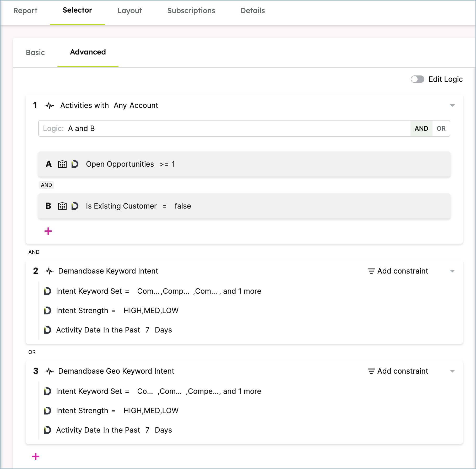
Task: Choose the OR logic button
Action: point(441,128)
